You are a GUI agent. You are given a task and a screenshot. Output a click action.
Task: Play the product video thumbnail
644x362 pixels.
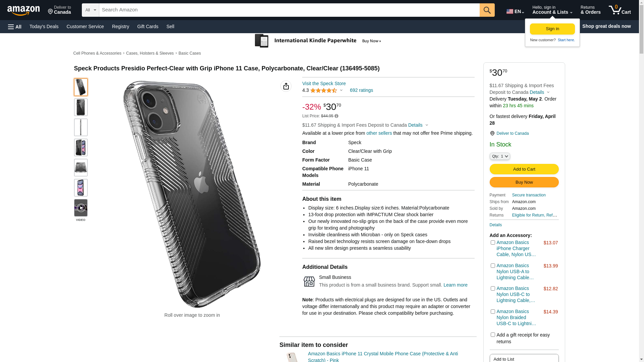(81, 208)
